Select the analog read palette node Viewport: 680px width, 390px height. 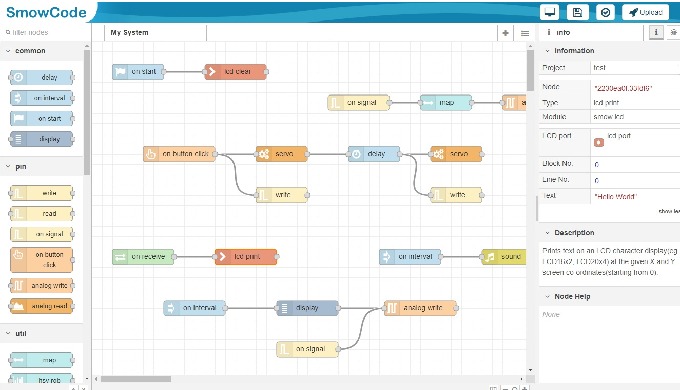point(42,306)
